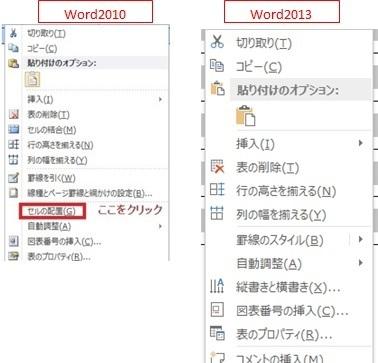
Task: Choose 表の削除(T) in Word2013 menu
Action: pyautogui.click(x=268, y=168)
